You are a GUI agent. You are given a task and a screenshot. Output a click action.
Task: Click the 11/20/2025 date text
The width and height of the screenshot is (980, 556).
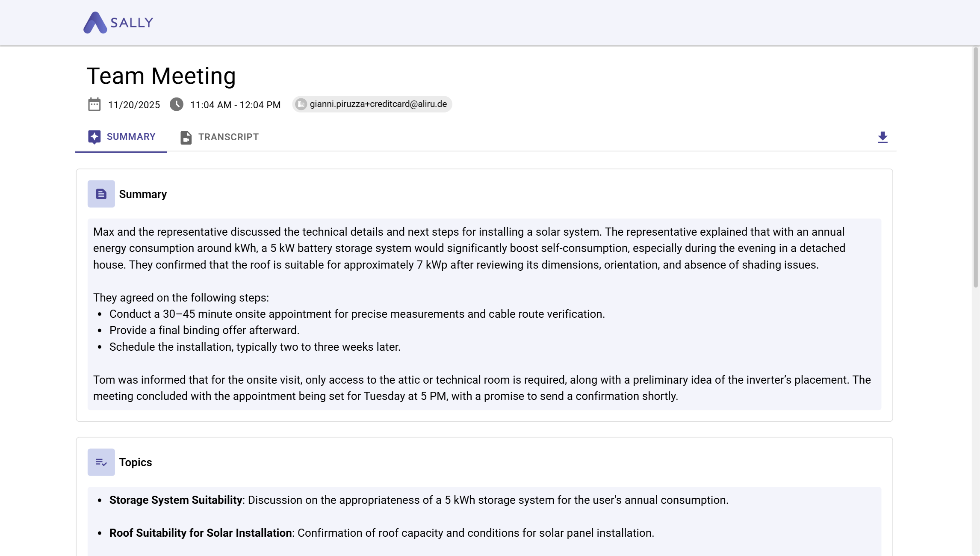tap(134, 105)
